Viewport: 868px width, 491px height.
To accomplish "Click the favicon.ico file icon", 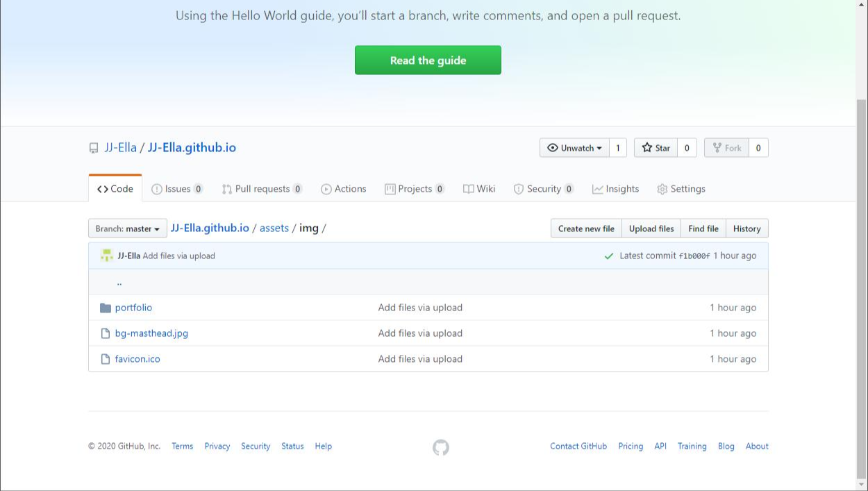I will (106, 359).
